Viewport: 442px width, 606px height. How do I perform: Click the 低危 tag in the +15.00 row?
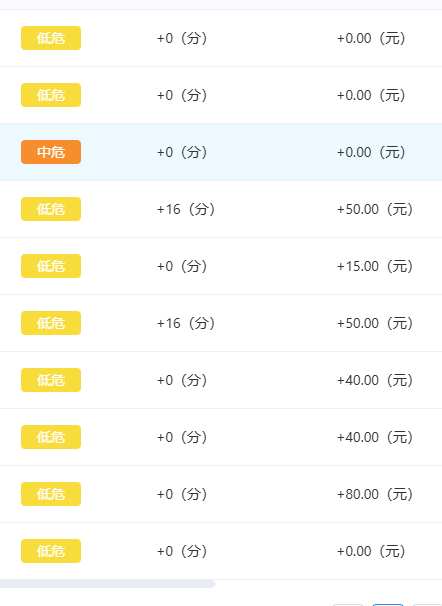(51, 266)
